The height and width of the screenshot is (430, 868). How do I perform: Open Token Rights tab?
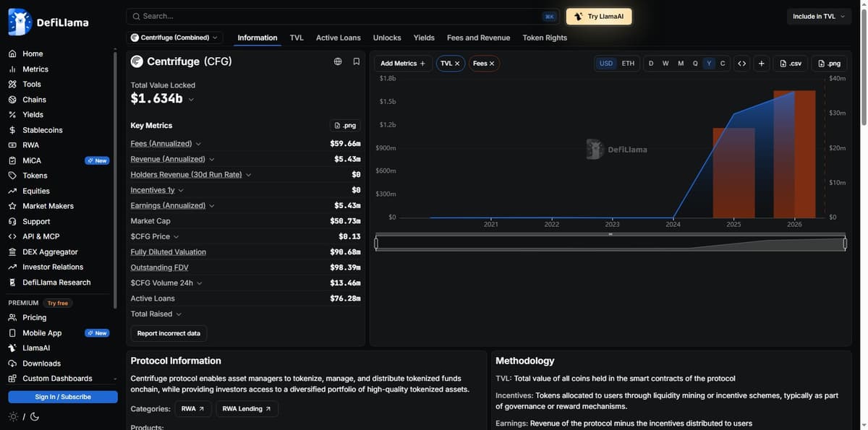[x=545, y=38]
